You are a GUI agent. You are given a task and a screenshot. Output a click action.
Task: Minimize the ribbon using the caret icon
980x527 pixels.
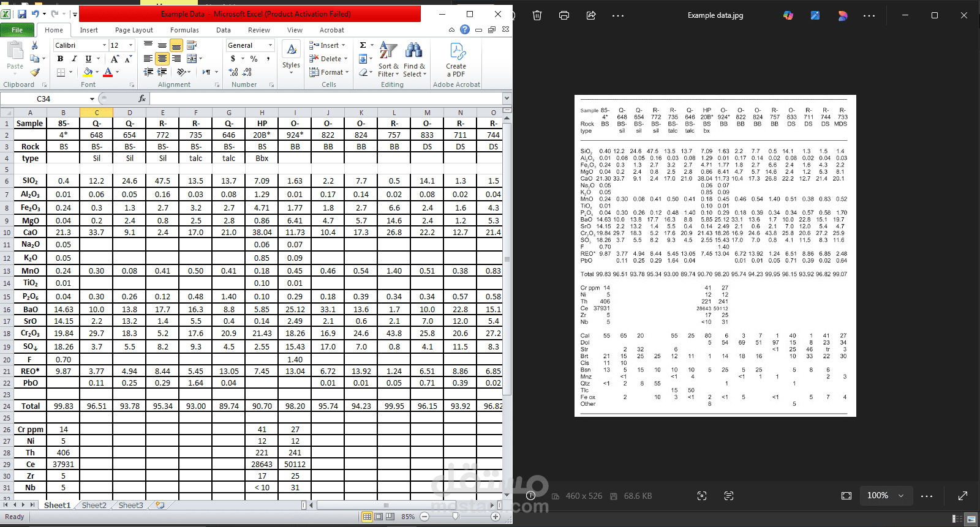click(451, 29)
